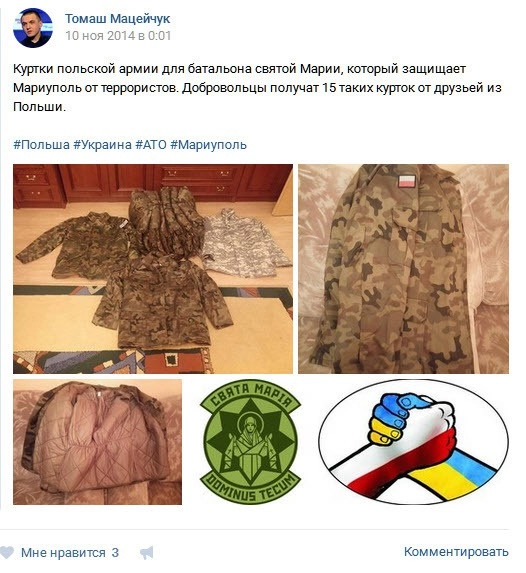526x573 pixels.
Task: Click the heart like icon
Action: click(7, 553)
